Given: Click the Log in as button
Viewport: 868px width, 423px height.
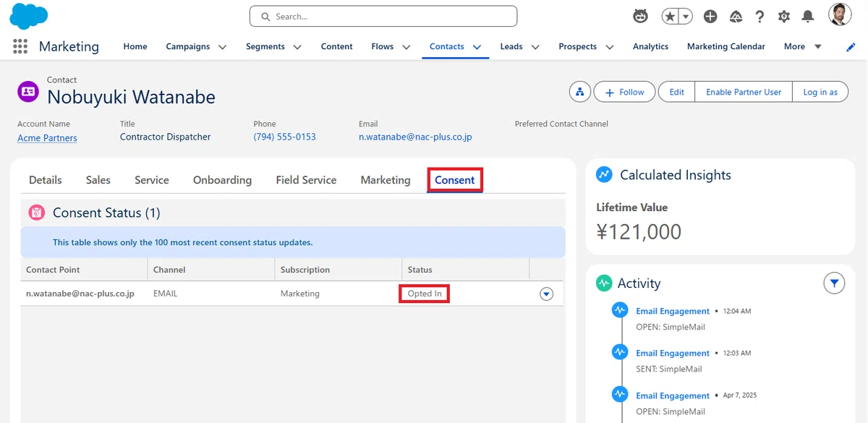Looking at the screenshot, I should click(x=820, y=92).
